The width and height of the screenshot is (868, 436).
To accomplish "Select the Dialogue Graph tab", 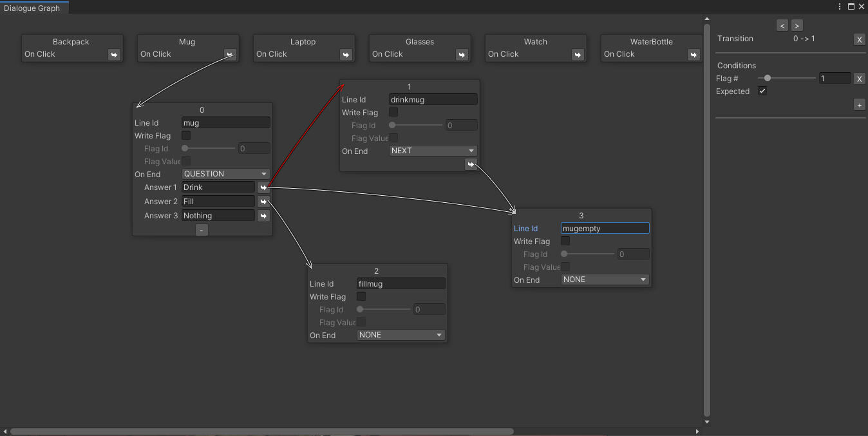I will tap(34, 8).
